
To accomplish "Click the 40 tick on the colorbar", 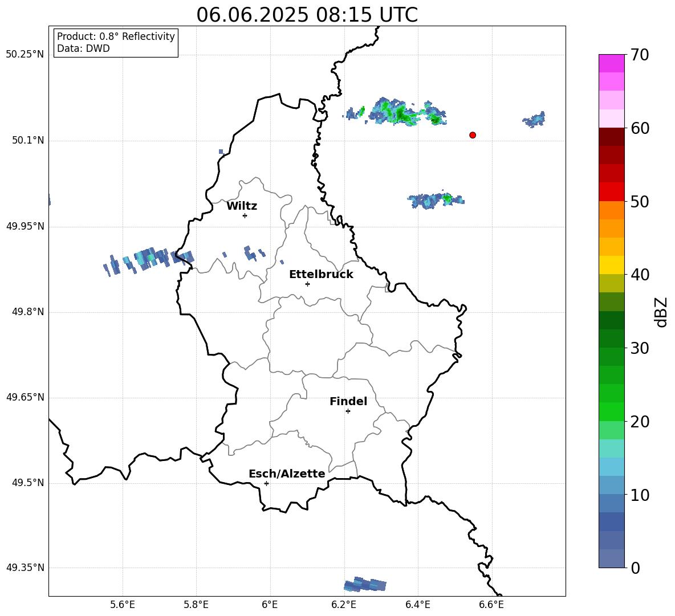I will tap(640, 275).
